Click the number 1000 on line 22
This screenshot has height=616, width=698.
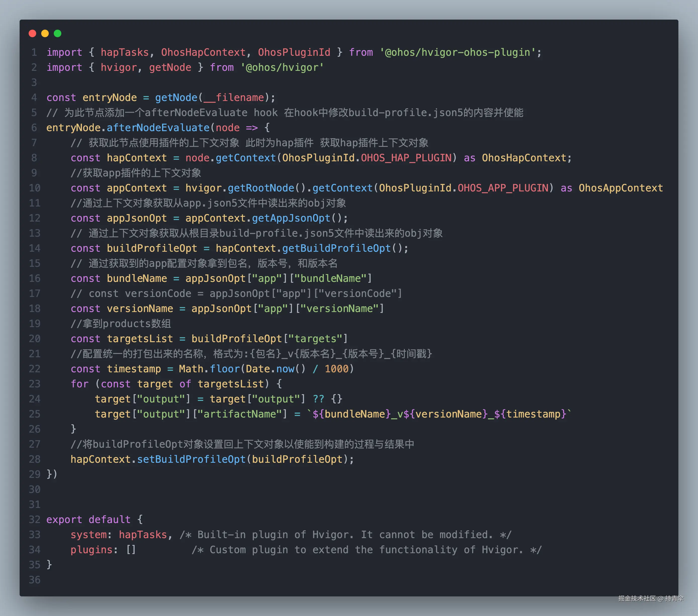[x=336, y=369]
